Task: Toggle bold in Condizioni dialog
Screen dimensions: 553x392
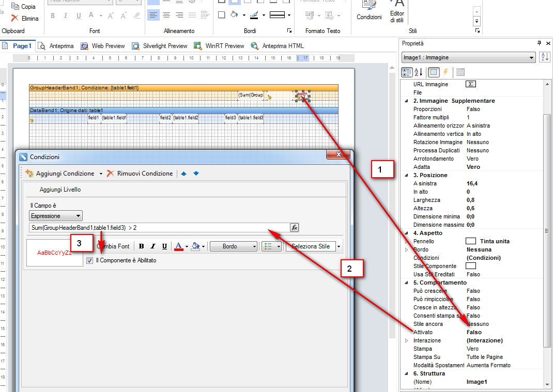Action: coord(142,246)
